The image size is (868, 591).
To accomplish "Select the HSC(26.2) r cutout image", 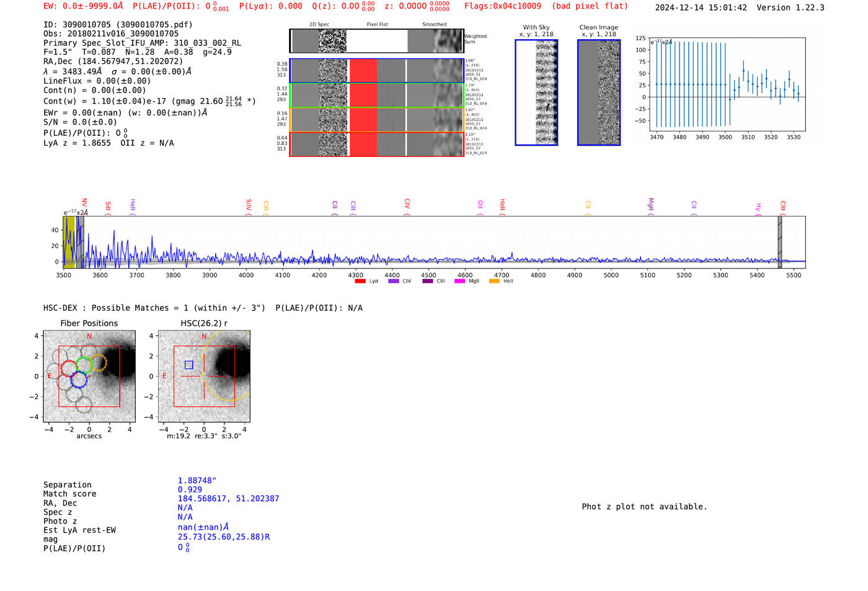I will pyautogui.click(x=204, y=376).
